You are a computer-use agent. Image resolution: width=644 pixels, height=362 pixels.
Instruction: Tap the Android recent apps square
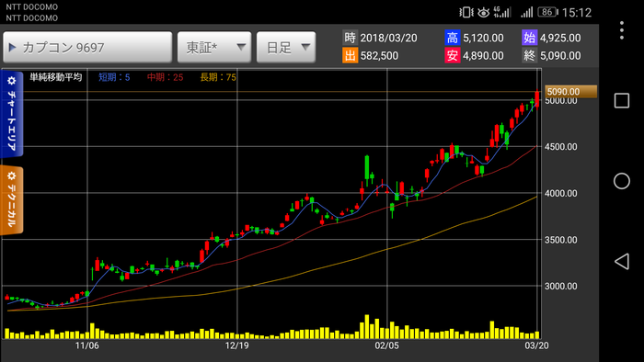[622, 100]
